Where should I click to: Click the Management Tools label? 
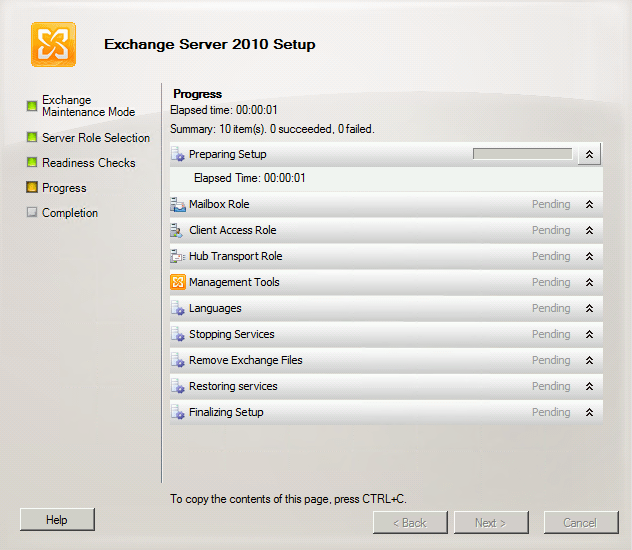(x=234, y=282)
